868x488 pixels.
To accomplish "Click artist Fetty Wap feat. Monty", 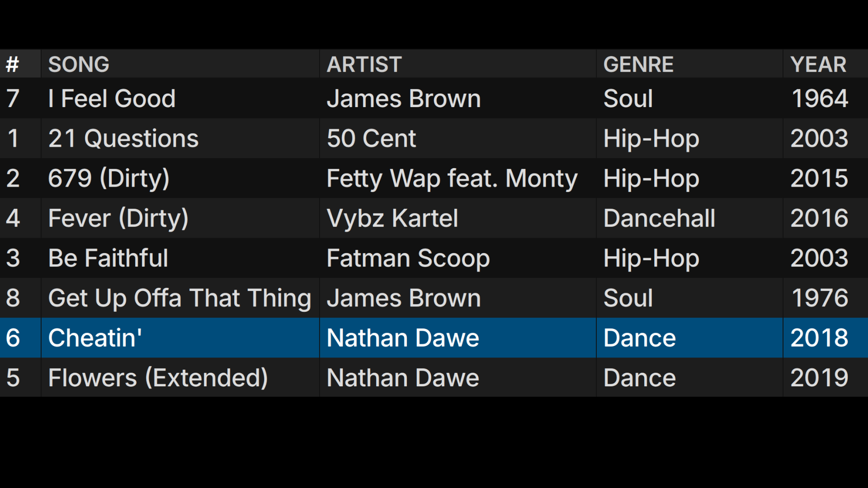I will [452, 178].
